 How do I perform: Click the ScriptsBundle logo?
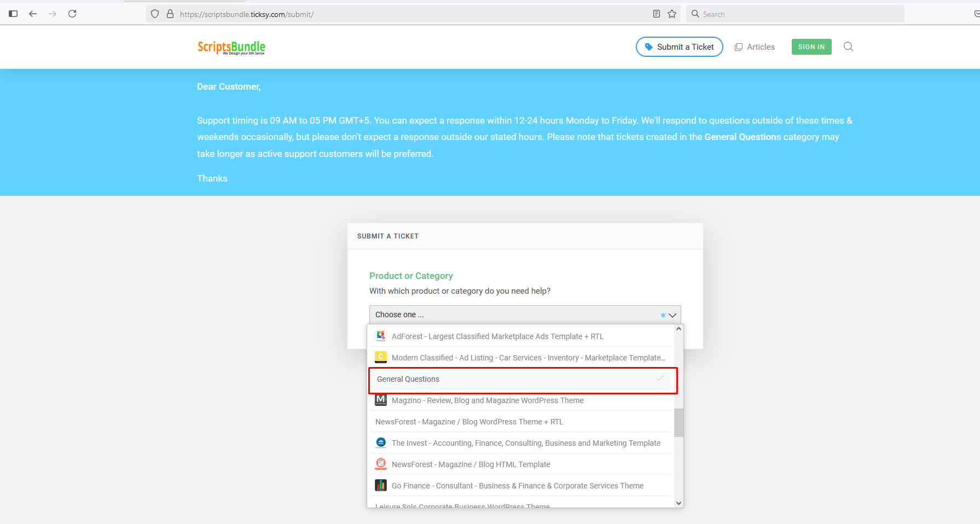[x=231, y=48]
